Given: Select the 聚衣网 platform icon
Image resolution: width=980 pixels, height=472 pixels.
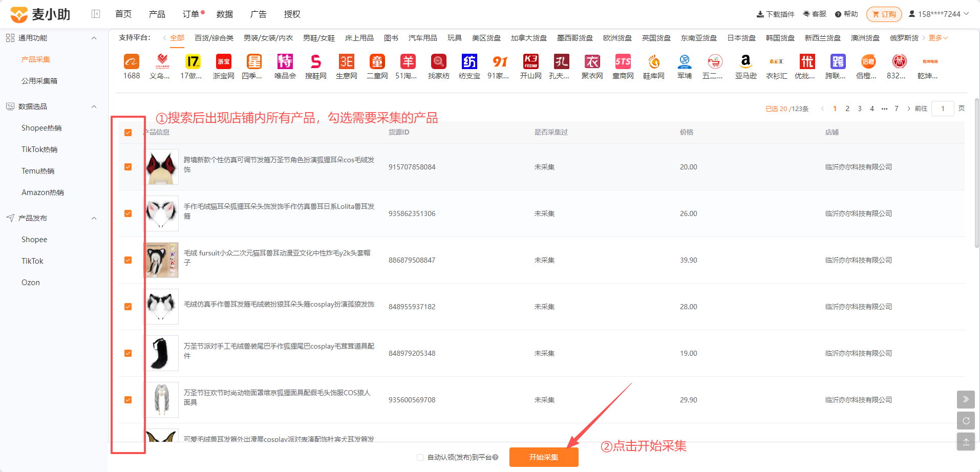Looking at the screenshot, I should (x=592, y=62).
